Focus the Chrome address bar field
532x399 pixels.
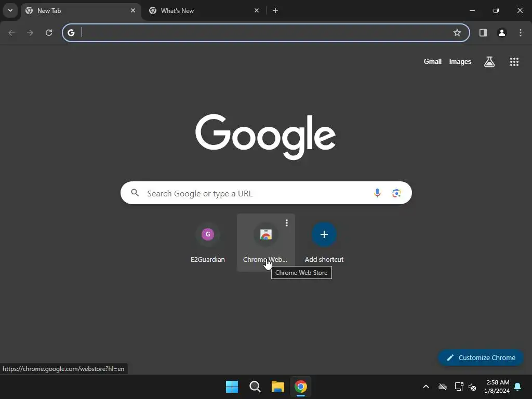tap(265, 33)
